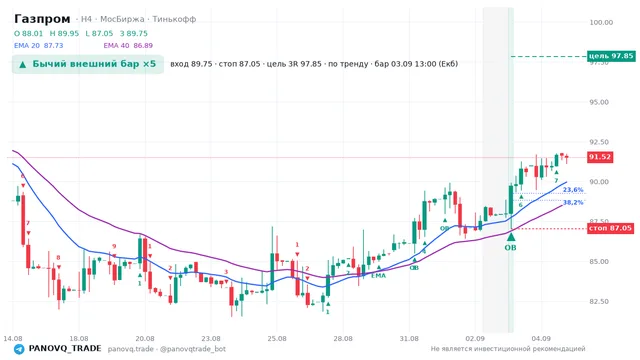The width and height of the screenshot is (640, 360).
Task: Click the Не является инвестиционной рекомендацией disclaimer
Action: coord(508,349)
